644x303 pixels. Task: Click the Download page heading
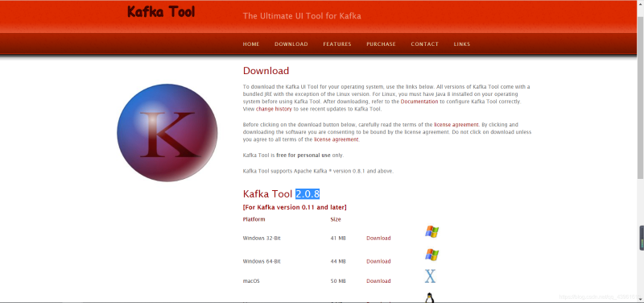266,71
